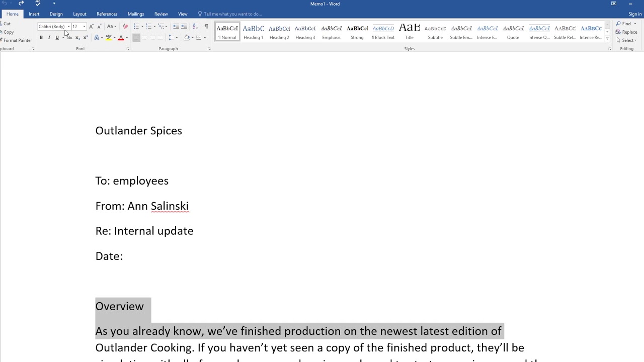Switch to the Review tab
Viewport: 644px width, 362px height.
(x=161, y=14)
